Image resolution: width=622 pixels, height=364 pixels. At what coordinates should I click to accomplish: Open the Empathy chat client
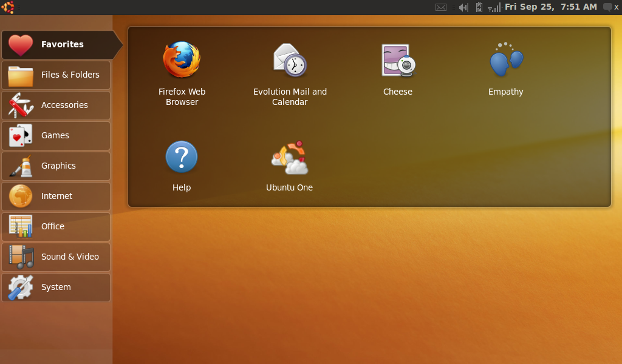pos(506,69)
